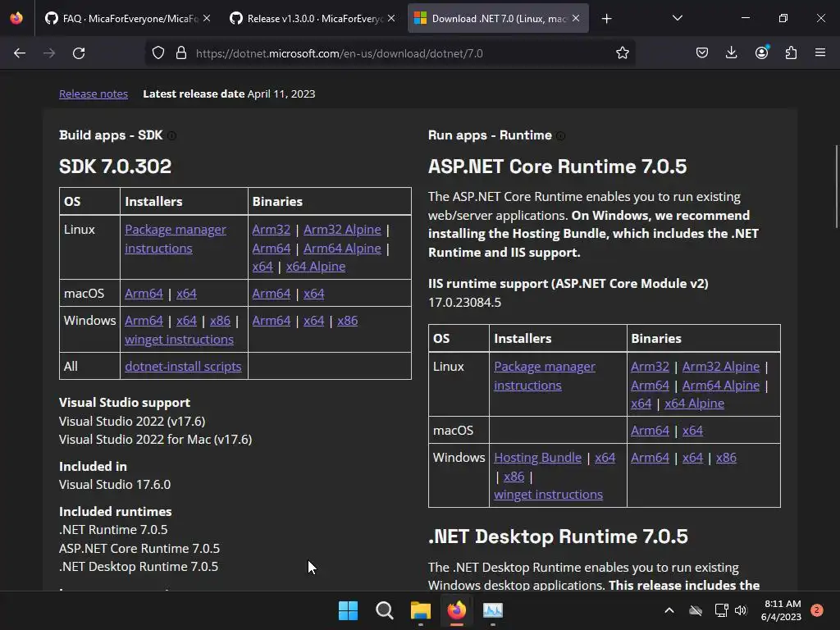This screenshot has height=630, width=840.
Task: Open a new tab
Action: 606,19
